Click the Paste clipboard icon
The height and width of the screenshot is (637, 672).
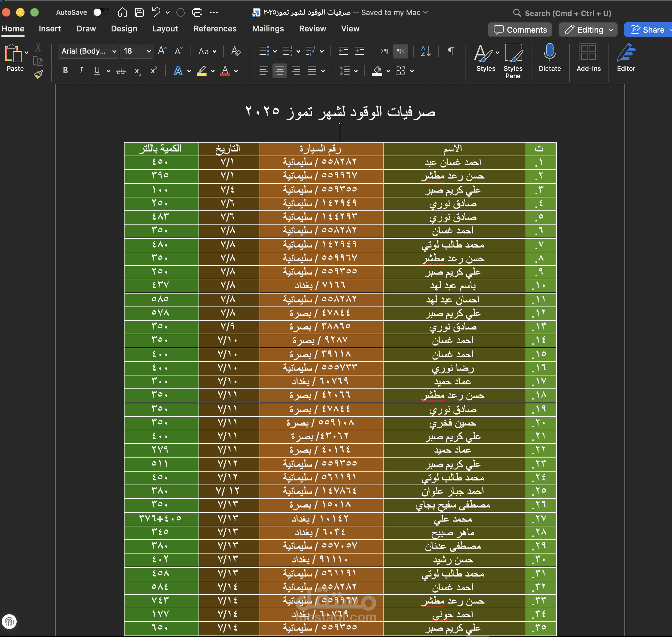[13, 53]
